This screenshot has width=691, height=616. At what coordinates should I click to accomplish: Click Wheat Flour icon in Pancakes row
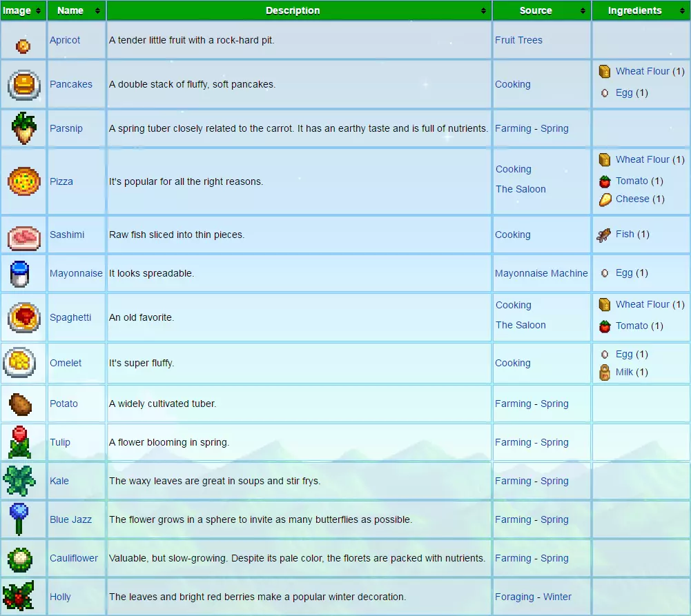(605, 71)
